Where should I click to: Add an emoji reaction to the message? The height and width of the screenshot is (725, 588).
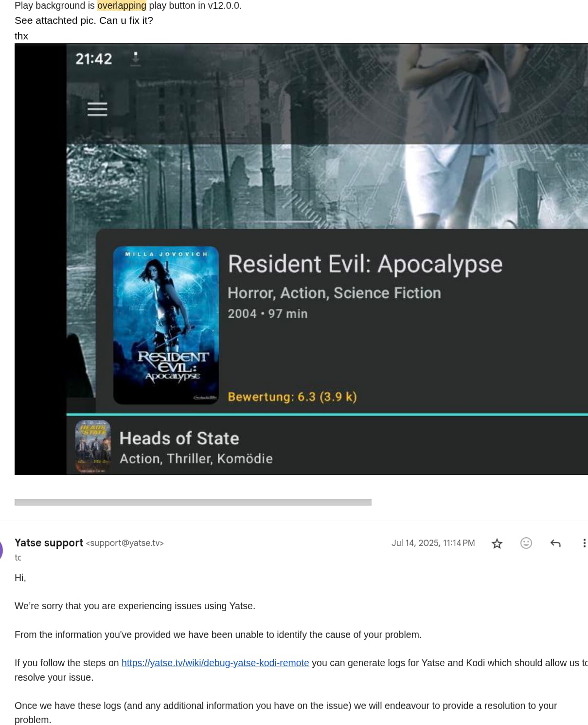pyautogui.click(x=526, y=543)
